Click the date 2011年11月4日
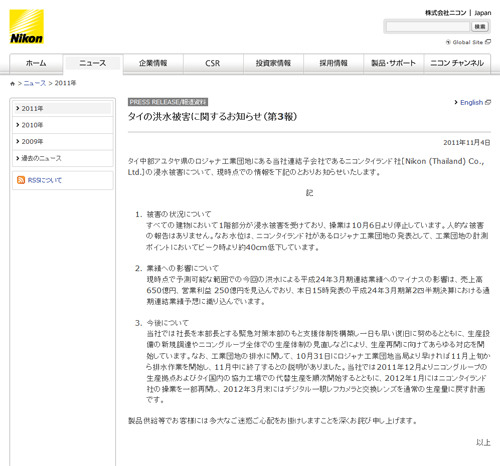The height and width of the screenshot is (466, 500). click(467, 143)
